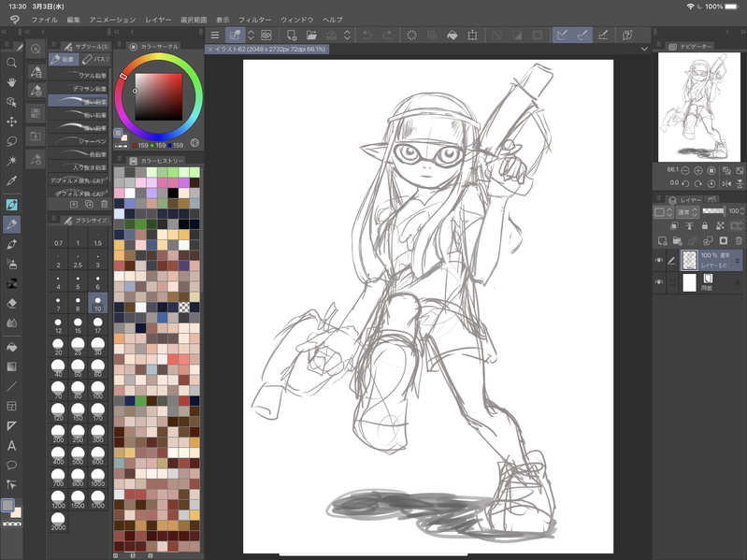Click the Redo arrow in command bar
This screenshot has height=560, width=747.
[x=387, y=35]
